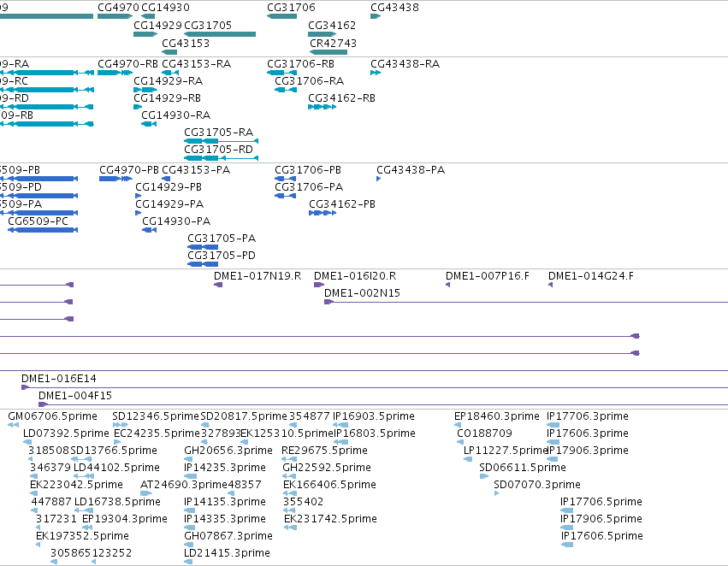Click the CG14929-PB protein label
The image size is (728, 566).
[169, 187]
